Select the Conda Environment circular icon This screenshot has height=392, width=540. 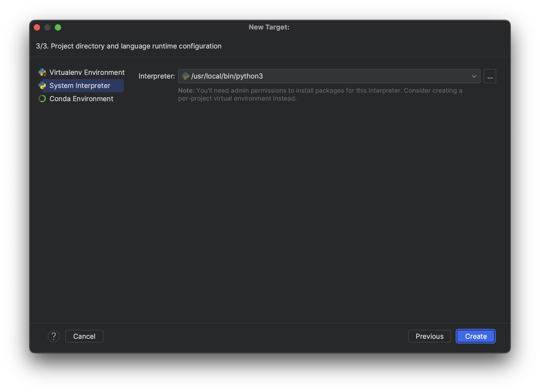pos(42,99)
